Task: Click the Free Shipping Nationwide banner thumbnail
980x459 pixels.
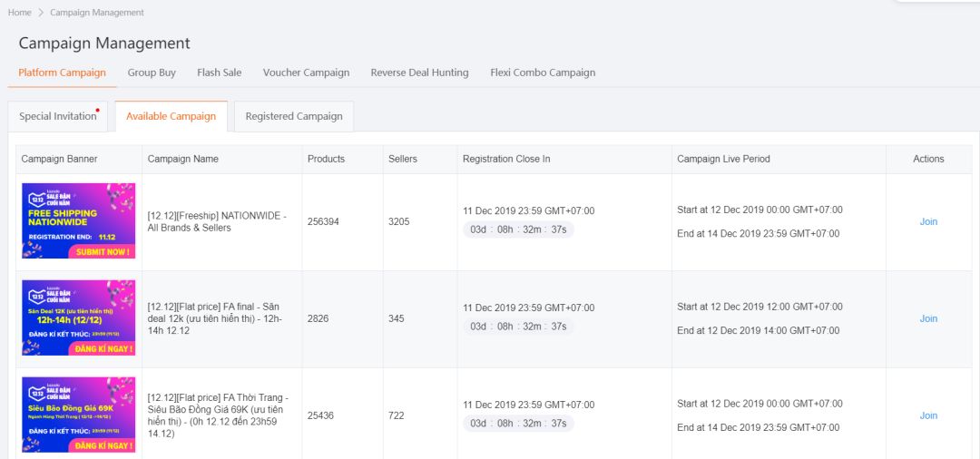Action: tap(78, 221)
